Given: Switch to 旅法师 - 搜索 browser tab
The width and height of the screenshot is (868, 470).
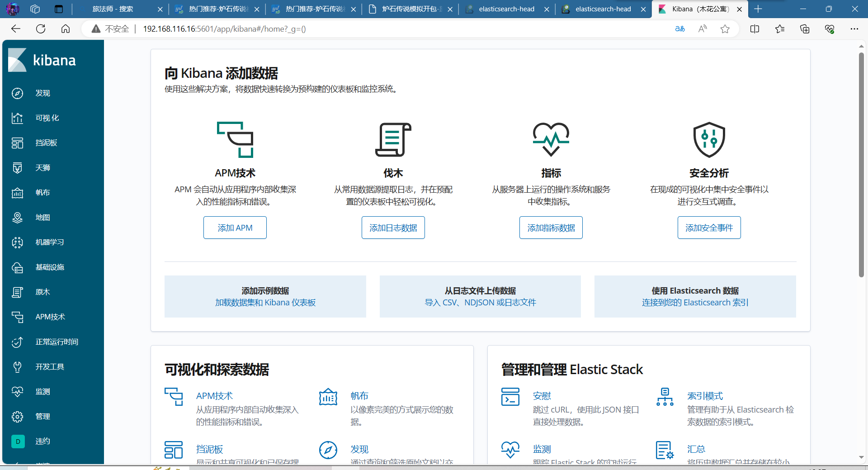Looking at the screenshot, I should [120, 9].
